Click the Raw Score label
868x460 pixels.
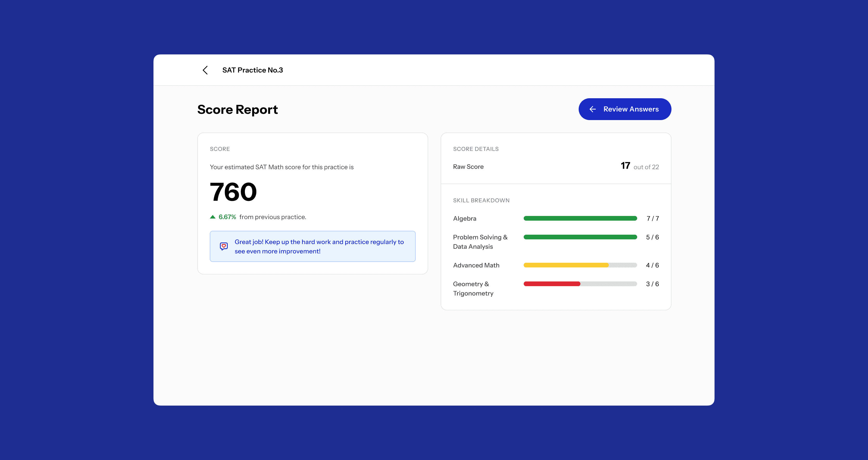click(468, 167)
